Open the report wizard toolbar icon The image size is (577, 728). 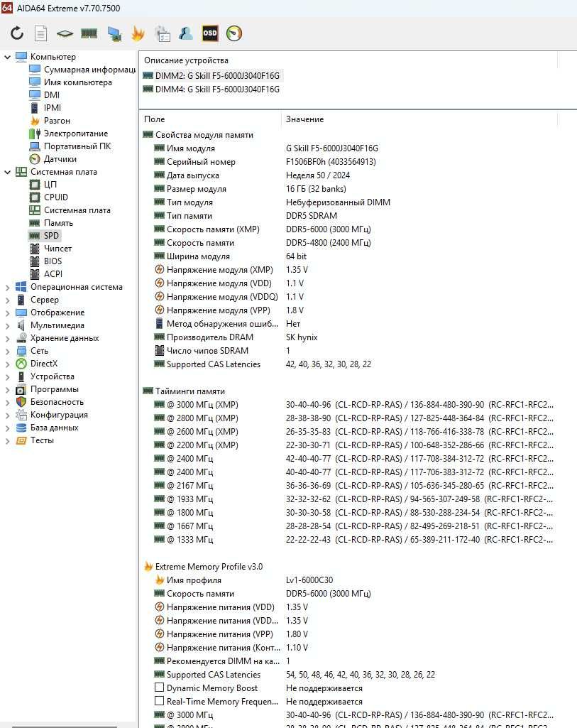163,33
